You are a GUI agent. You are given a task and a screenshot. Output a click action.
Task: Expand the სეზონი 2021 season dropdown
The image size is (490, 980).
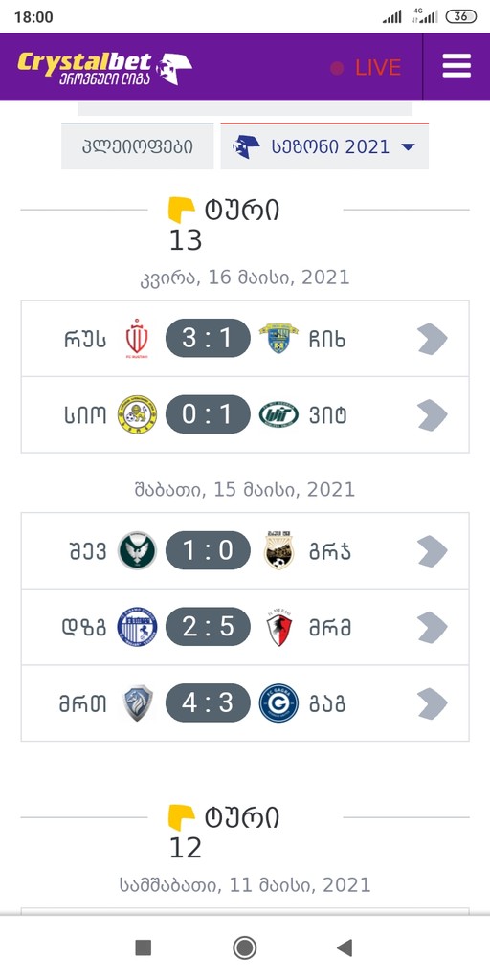pyautogui.click(x=324, y=146)
